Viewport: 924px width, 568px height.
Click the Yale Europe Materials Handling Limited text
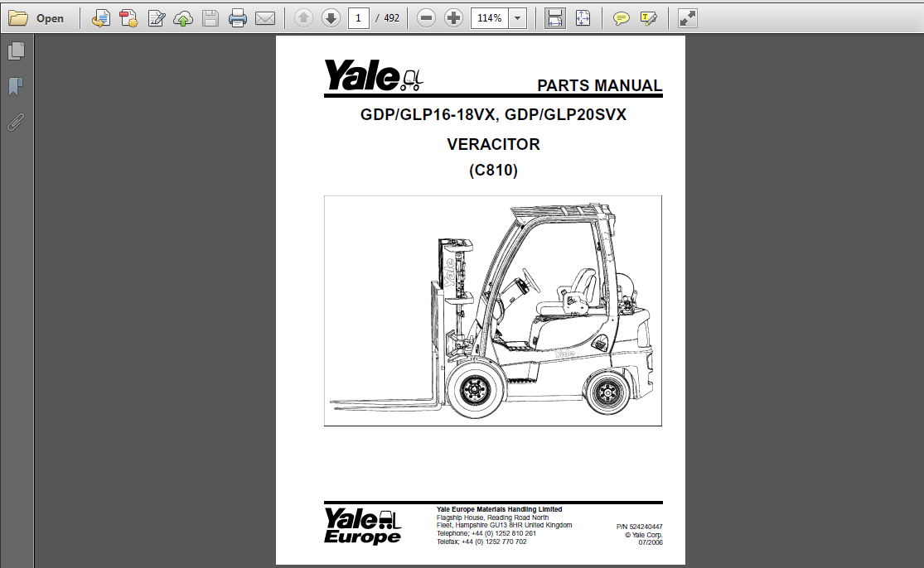tap(499, 510)
